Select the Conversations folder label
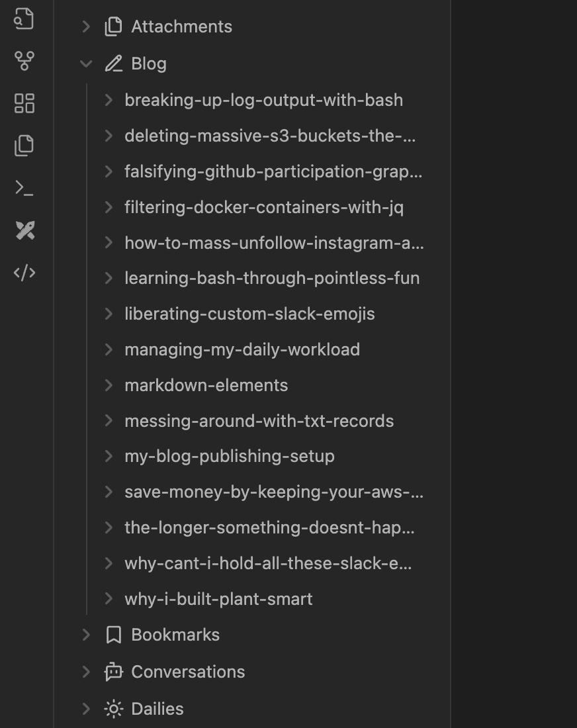Screen dimensions: 577x728 tap(188, 672)
